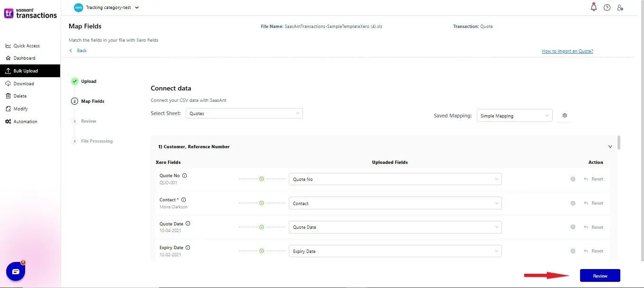Reset the Expiry Date mapping
This screenshot has width=644, height=288.
[x=594, y=251]
